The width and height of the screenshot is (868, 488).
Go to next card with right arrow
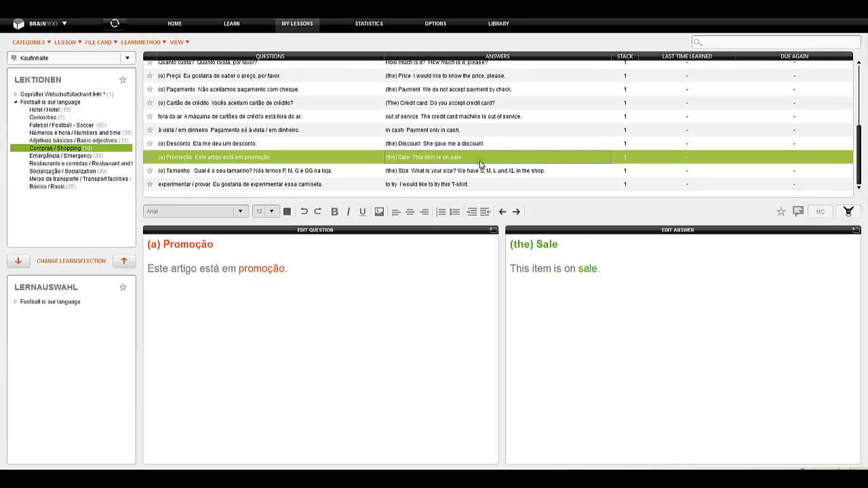tap(516, 211)
